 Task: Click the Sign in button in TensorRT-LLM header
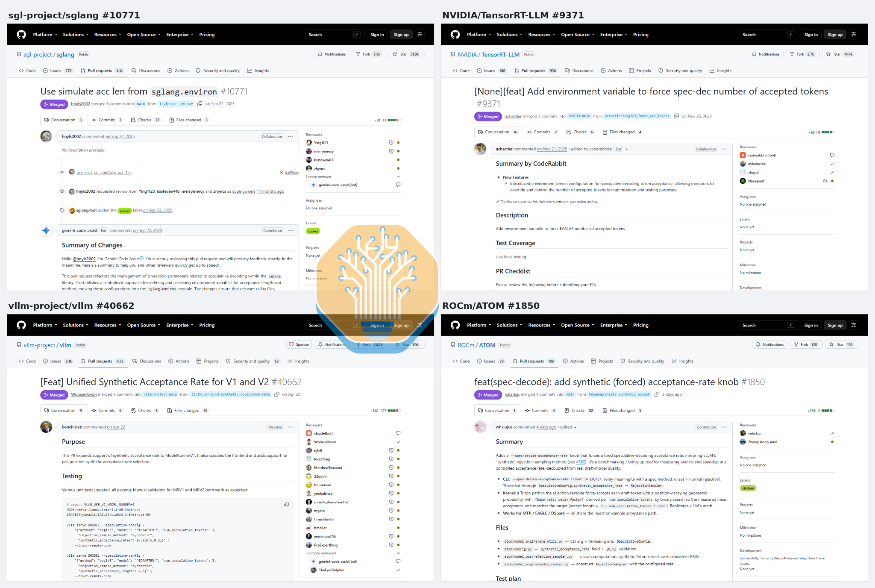click(x=811, y=35)
